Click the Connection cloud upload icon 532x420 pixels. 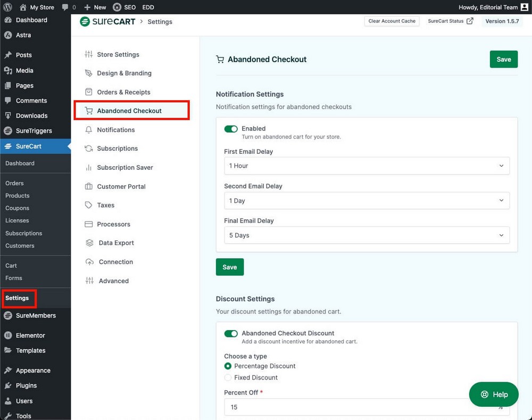[89, 262]
